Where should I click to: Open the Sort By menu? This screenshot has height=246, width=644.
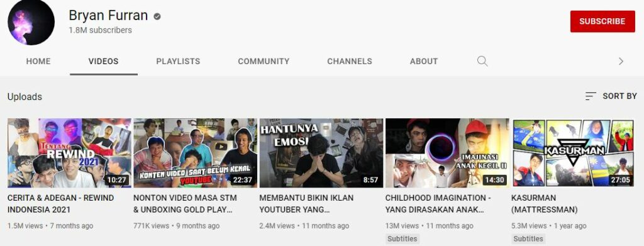(611, 96)
